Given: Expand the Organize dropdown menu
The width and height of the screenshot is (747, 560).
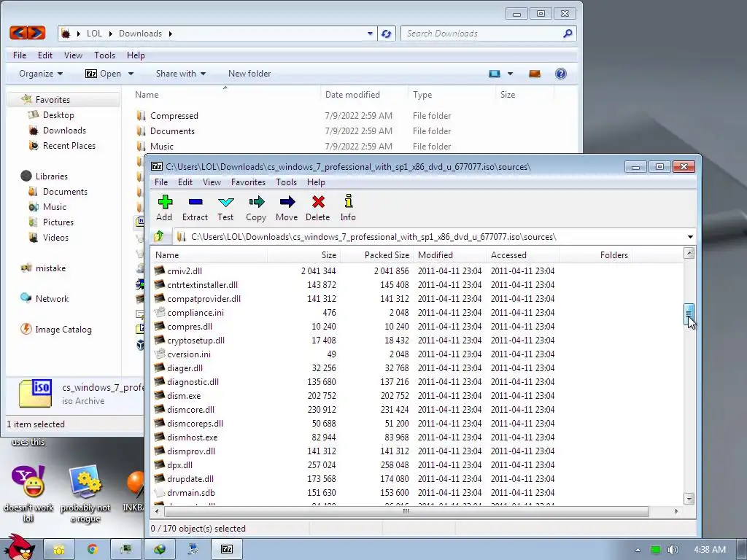Looking at the screenshot, I should click(x=41, y=74).
